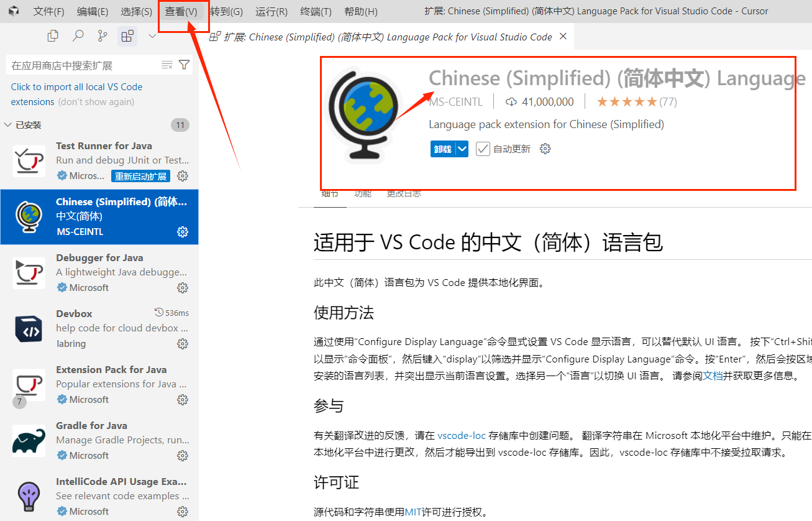Open the 运行(R) menu
The image size is (812, 521).
[271, 11]
